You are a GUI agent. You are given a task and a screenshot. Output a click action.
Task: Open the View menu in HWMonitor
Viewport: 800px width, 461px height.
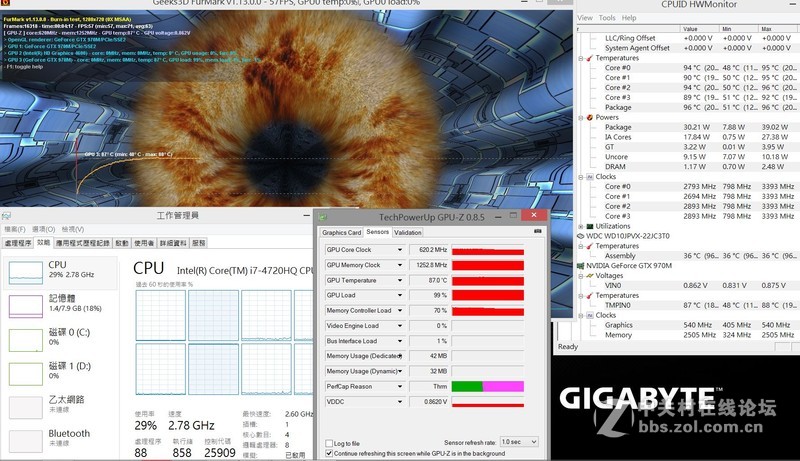(x=585, y=18)
